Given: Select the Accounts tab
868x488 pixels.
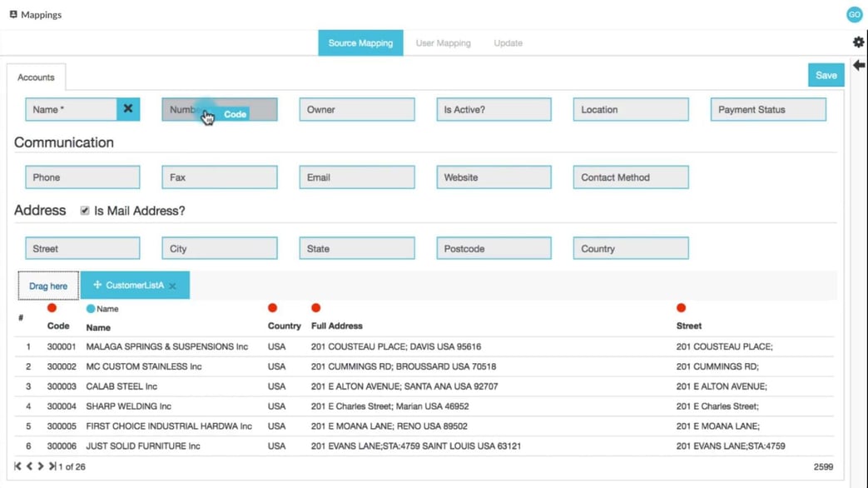Looking at the screenshot, I should pos(36,77).
